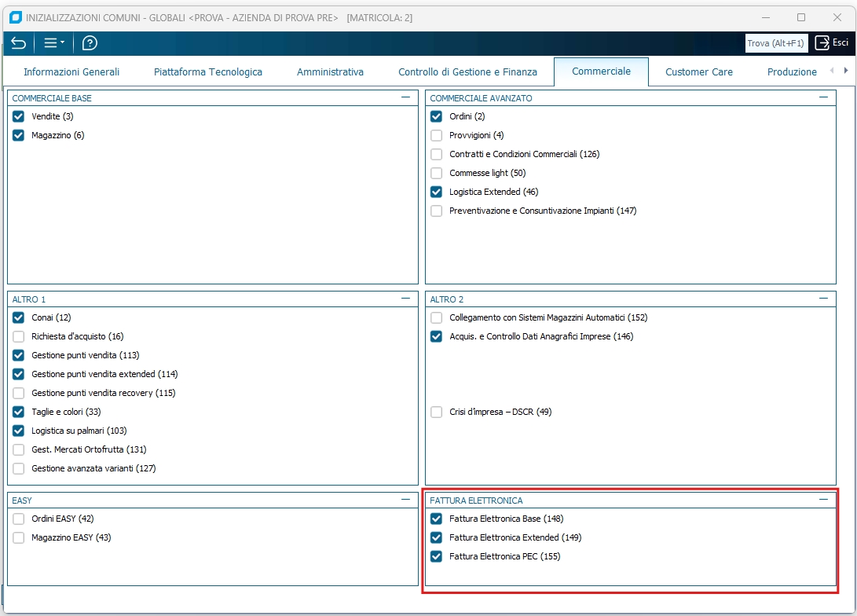The width and height of the screenshot is (857, 616).
Task: Open the hamburger menu in the toolbar
Action: [x=53, y=42]
